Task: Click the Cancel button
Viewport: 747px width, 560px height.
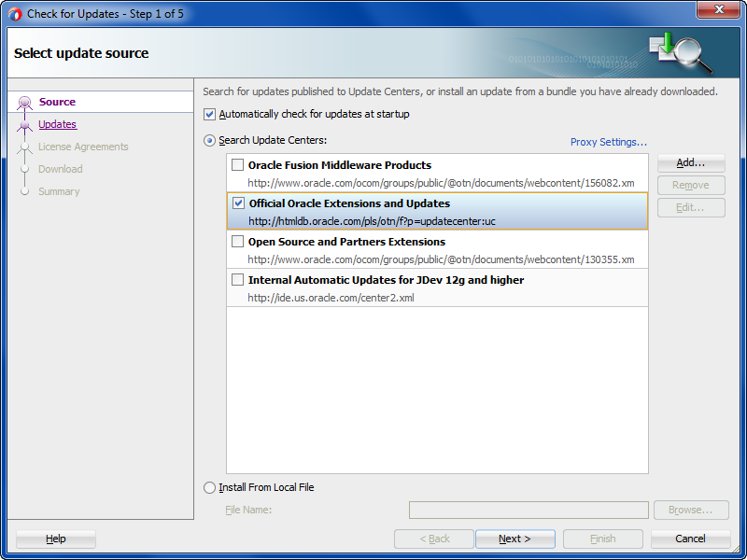Action: click(690, 539)
